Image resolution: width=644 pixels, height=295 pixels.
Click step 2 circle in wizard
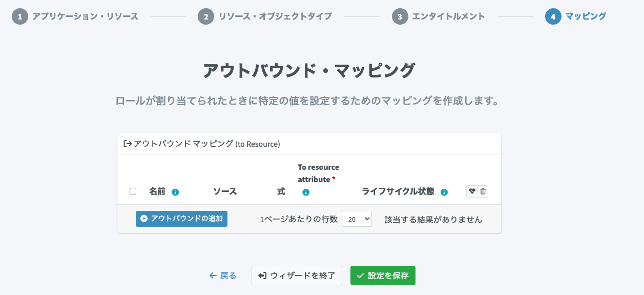(206, 16)
